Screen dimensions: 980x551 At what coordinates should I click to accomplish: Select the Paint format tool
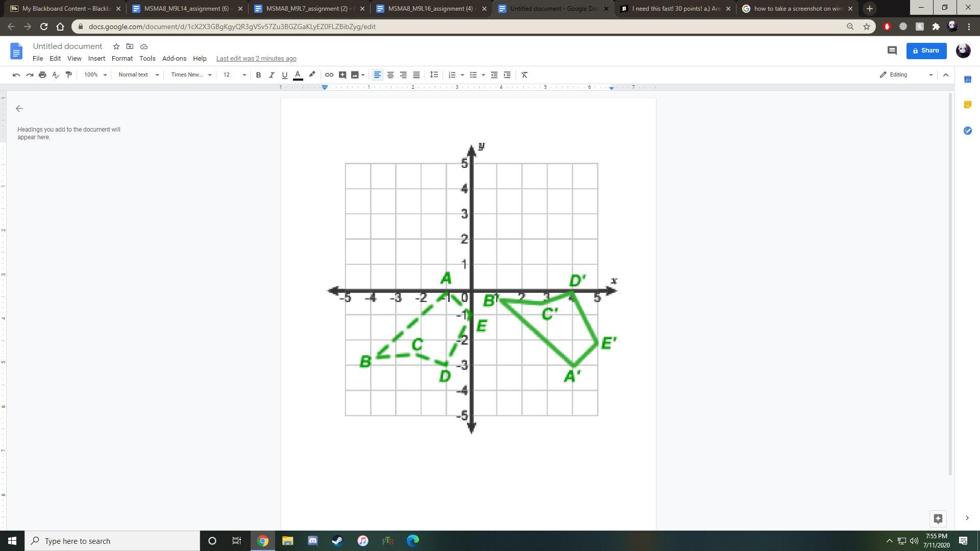point(69,75)
